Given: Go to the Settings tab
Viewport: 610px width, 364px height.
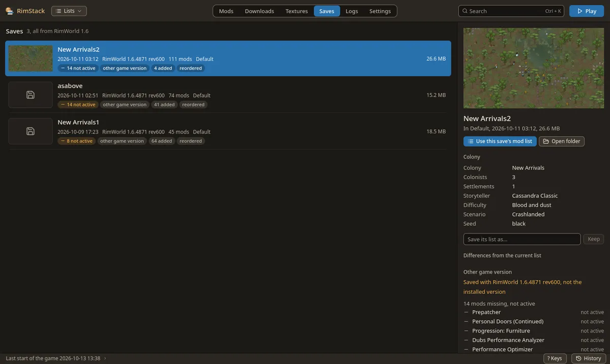Looking at the screenshot, I should (380, 11).
